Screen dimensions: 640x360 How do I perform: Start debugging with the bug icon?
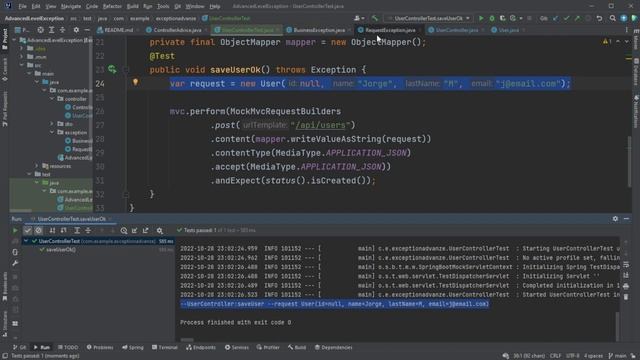(492, 18)
